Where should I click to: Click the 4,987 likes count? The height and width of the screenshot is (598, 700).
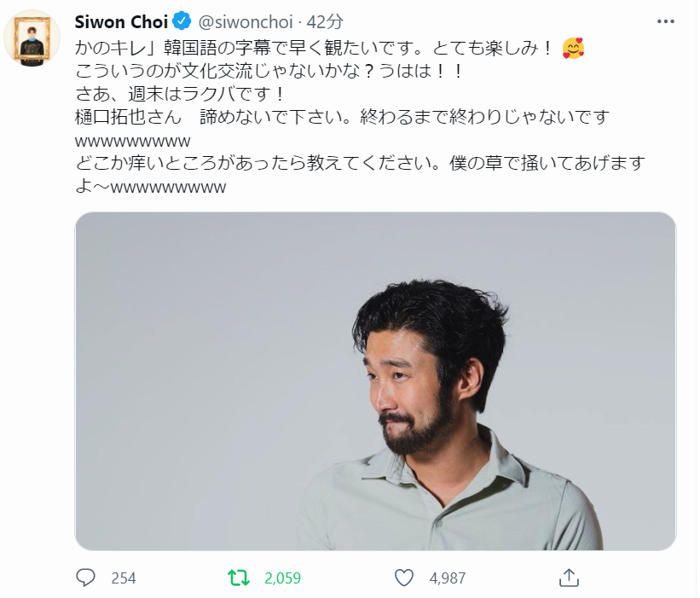coord(448,578)
